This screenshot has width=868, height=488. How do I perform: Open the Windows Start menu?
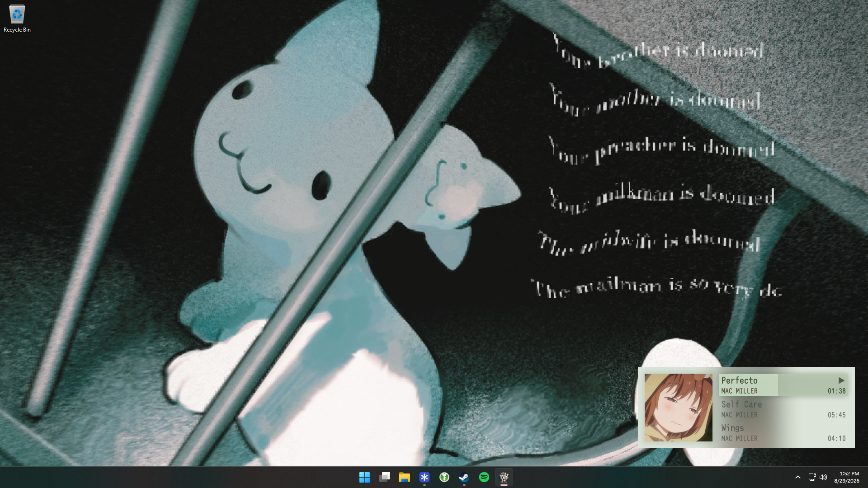coord(364,477)
